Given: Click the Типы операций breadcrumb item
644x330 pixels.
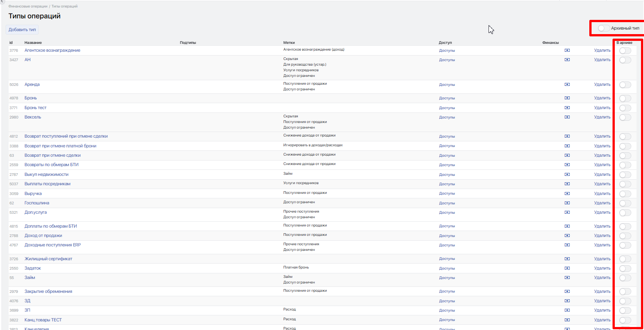Looking at the screenshot, I should [x=64, y=6].
